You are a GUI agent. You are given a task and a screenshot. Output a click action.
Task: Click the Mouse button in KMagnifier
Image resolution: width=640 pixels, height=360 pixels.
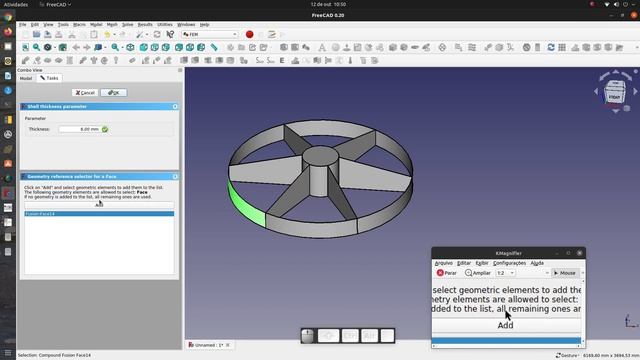click(x=564, y=273)
